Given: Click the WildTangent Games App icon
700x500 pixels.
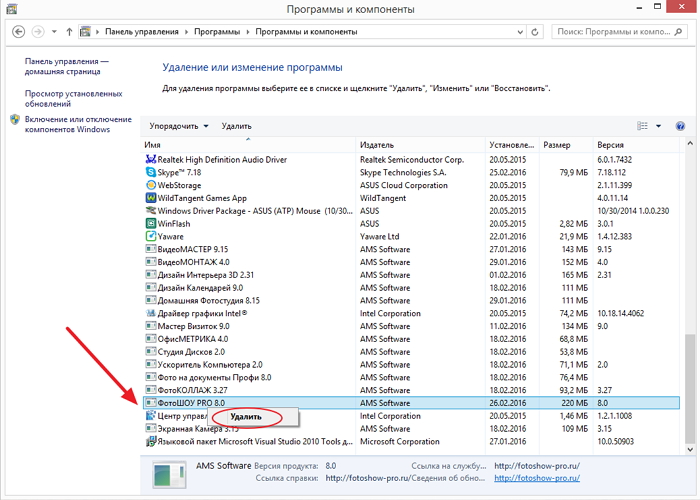Looking at the screenshot, I should point(151,198).
